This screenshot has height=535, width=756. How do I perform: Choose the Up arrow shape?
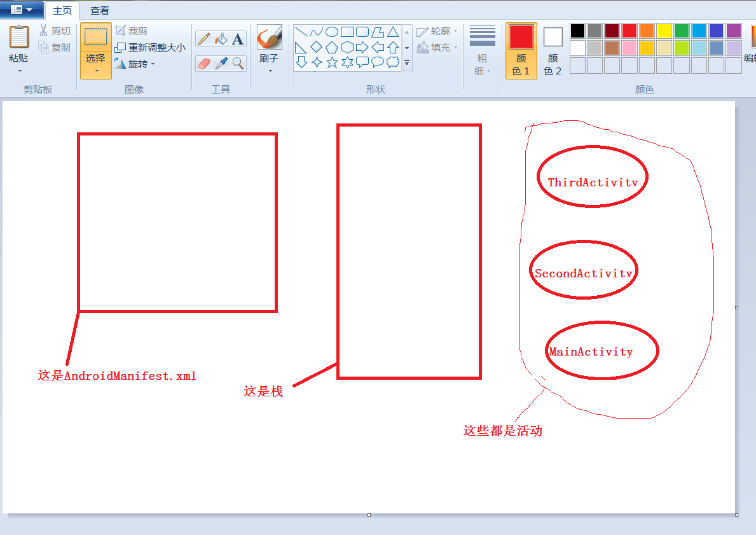coord(393,47)
